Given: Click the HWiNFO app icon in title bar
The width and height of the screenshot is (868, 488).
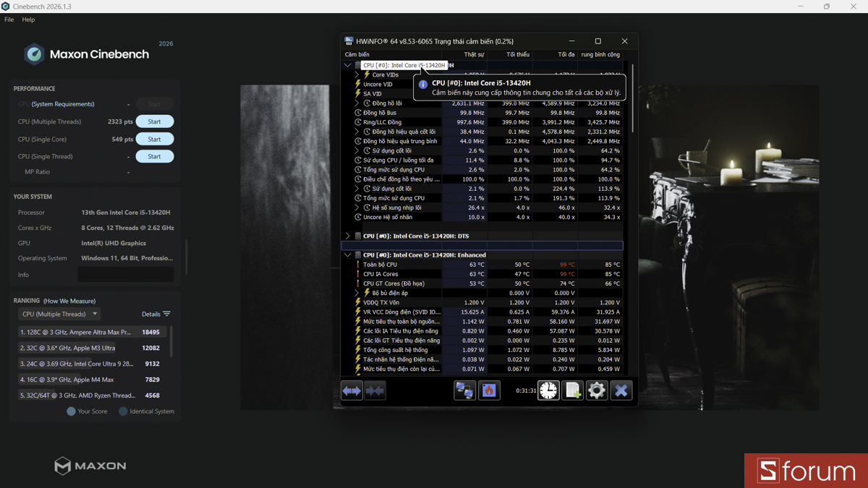Looking at the screenshot, I should (349, 41).
